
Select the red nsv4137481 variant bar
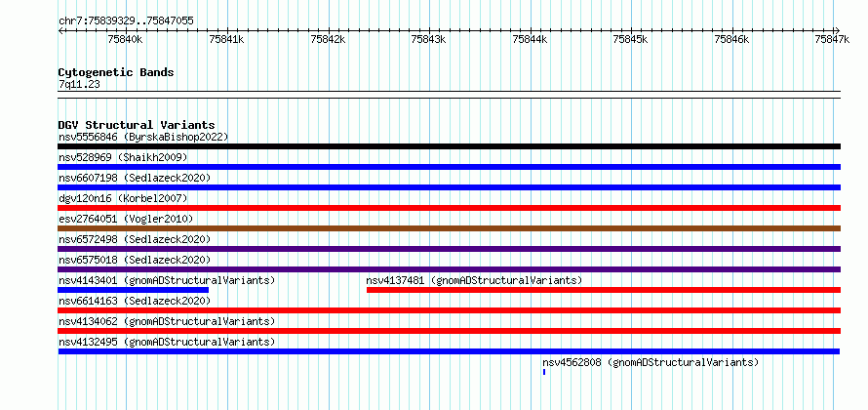pos(604,290)
